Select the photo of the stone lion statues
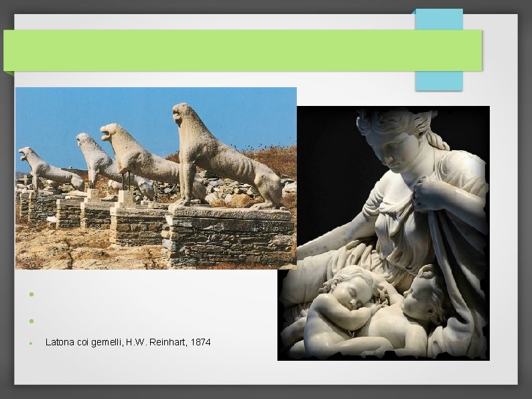The height and width of the screenshot is (399, 532). point(155,178)
